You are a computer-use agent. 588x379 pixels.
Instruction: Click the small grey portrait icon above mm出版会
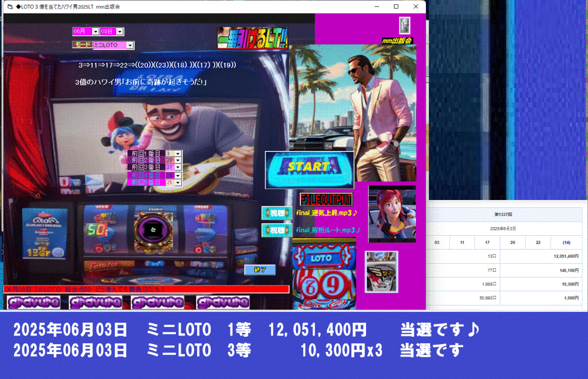coord(405,25)
